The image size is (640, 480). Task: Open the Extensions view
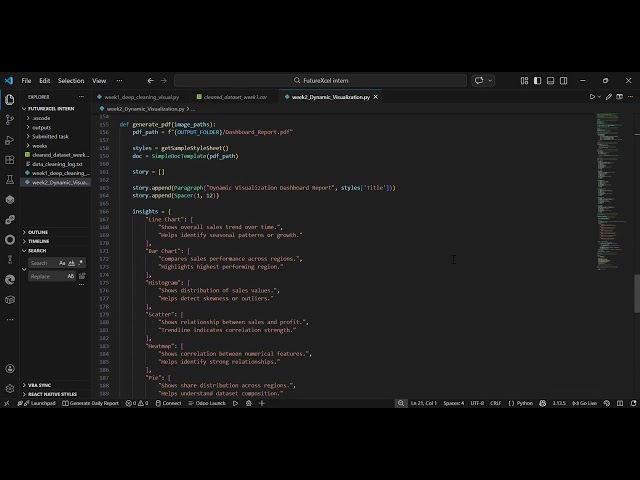[10, 160]
